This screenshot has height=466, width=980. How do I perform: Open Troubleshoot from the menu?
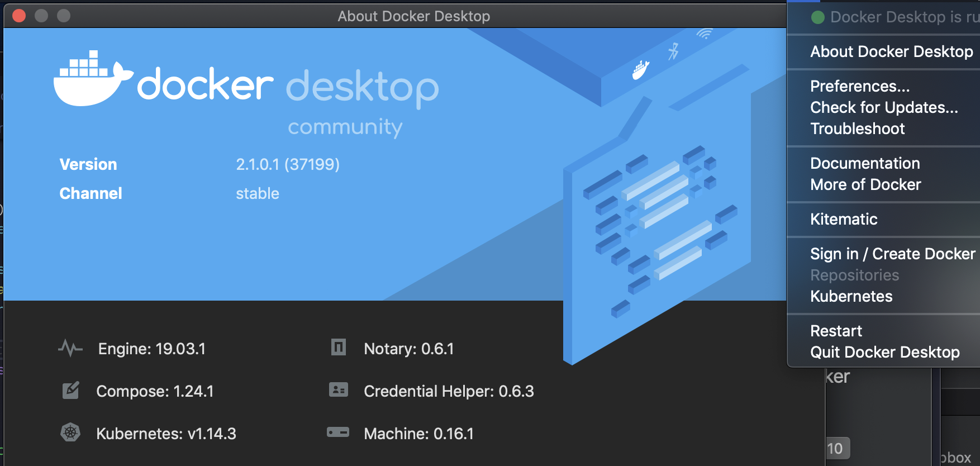[858, 129]
